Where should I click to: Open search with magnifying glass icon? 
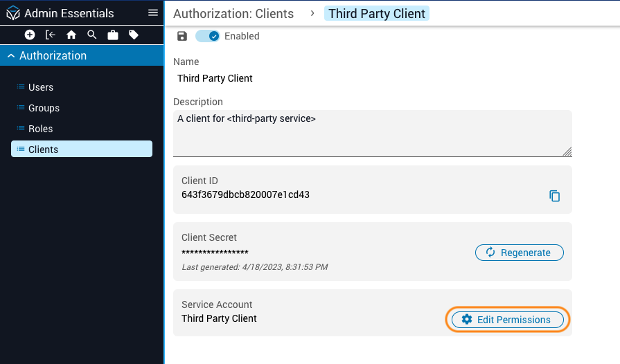click(x=91, y=35)
